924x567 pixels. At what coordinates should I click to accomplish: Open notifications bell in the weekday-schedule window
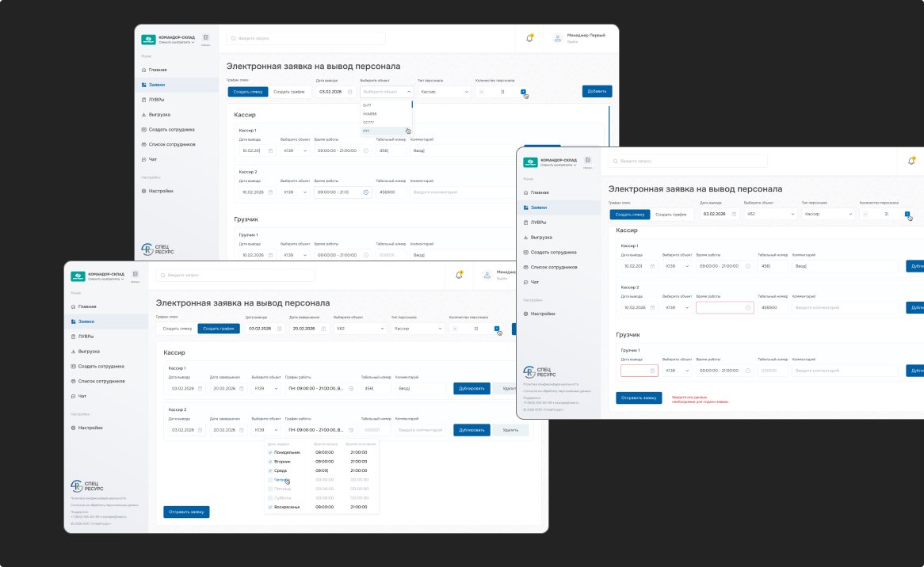click(x=459, y=275)
